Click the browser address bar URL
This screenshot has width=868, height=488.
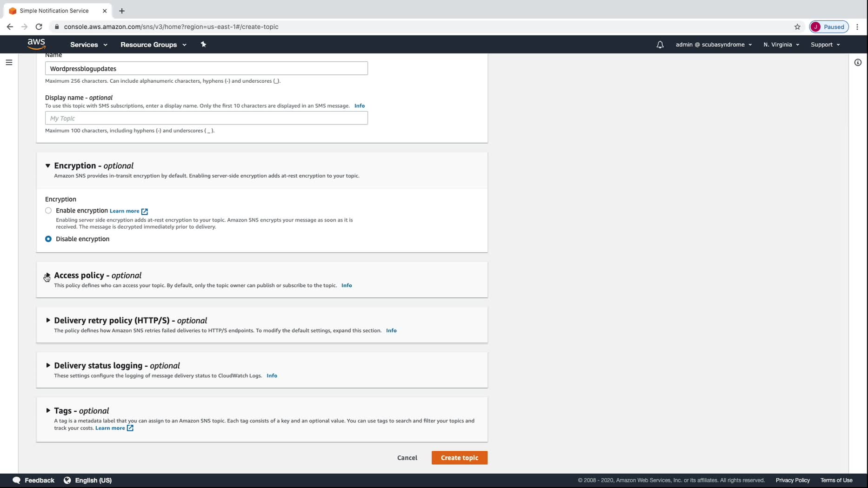tap(171, 26)
